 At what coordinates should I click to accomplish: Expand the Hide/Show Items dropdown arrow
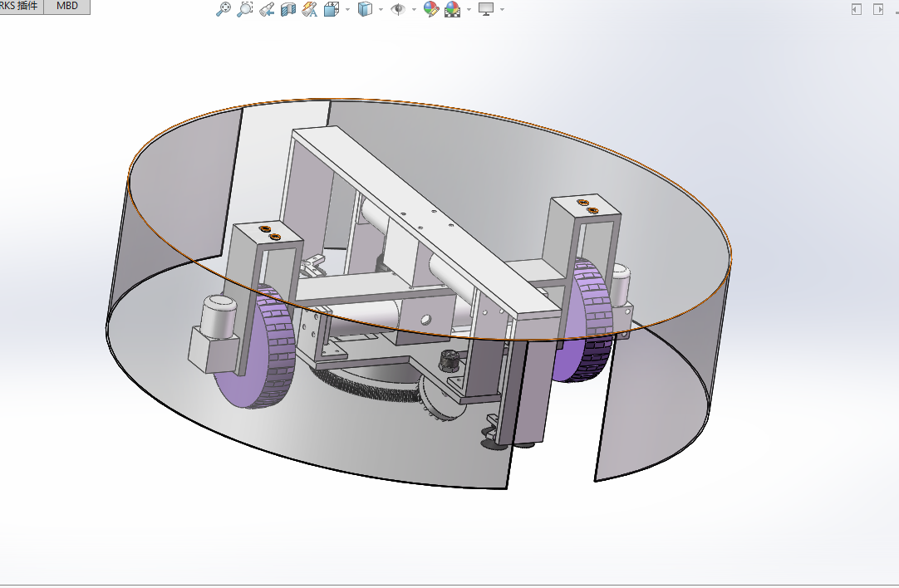click(x=414, y=10)
